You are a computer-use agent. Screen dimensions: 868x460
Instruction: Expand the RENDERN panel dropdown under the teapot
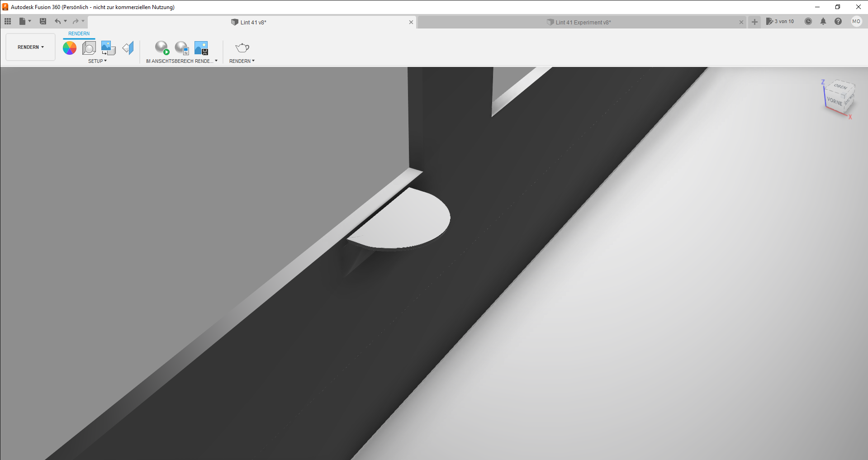[242, 61]
